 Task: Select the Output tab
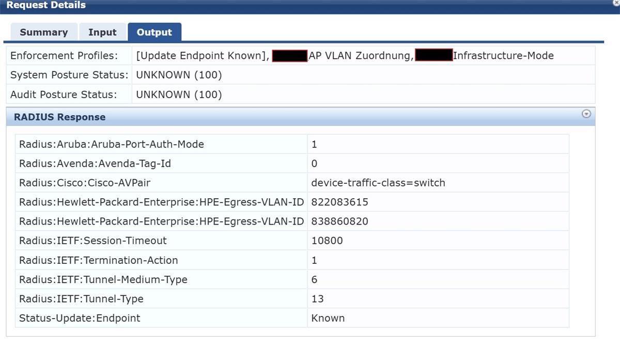(154, 32)
